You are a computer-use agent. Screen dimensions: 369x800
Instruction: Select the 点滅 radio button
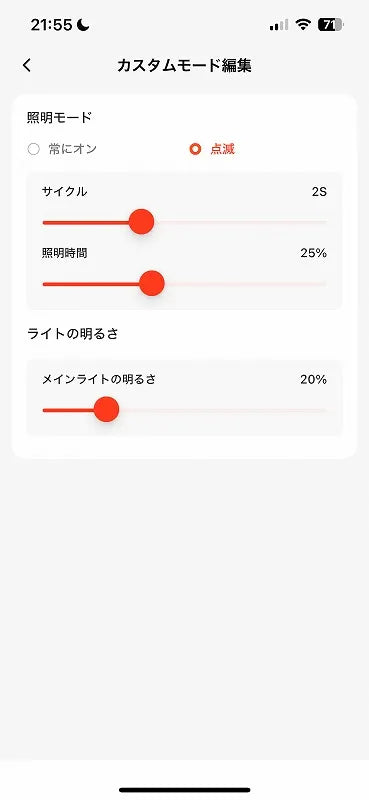(195, 149)
